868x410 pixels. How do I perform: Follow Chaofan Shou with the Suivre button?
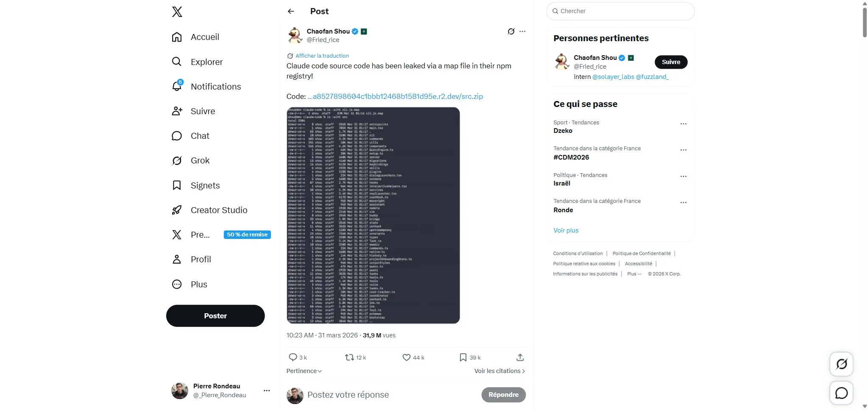(670, 62)
